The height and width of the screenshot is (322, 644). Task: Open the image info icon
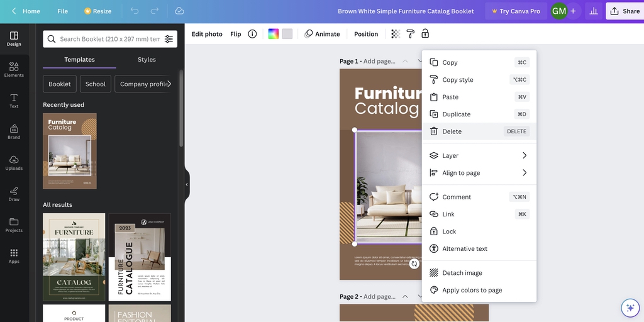(x=253, y=34)
